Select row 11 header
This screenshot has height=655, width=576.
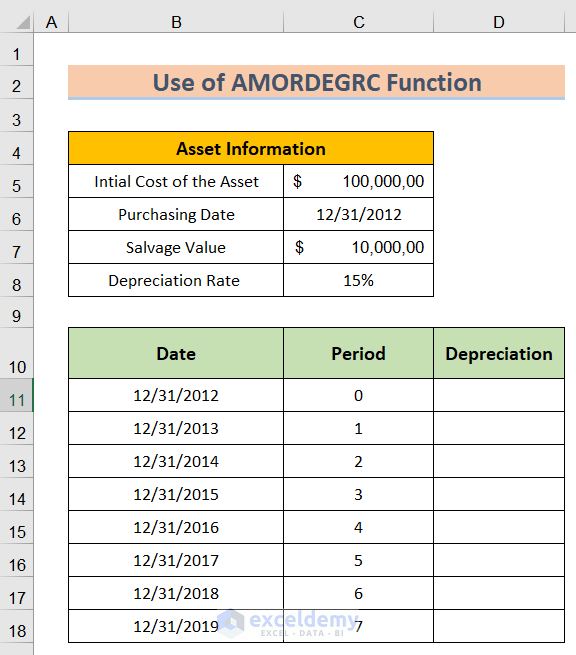16,395
